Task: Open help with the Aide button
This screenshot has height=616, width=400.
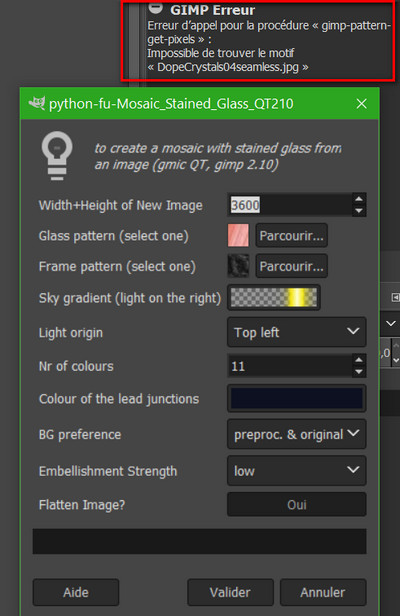Action: coord(76,592)
